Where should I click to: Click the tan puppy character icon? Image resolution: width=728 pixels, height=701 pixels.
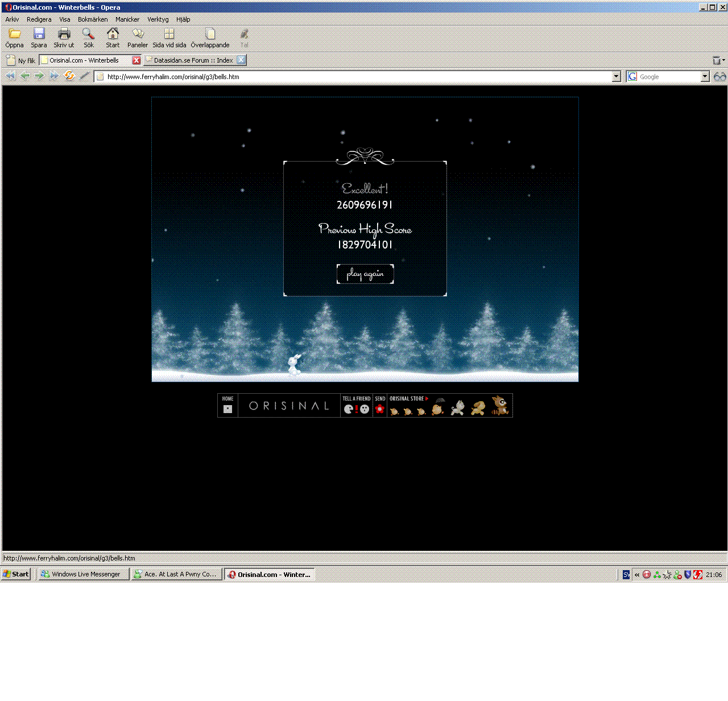[x=478, y=408]
